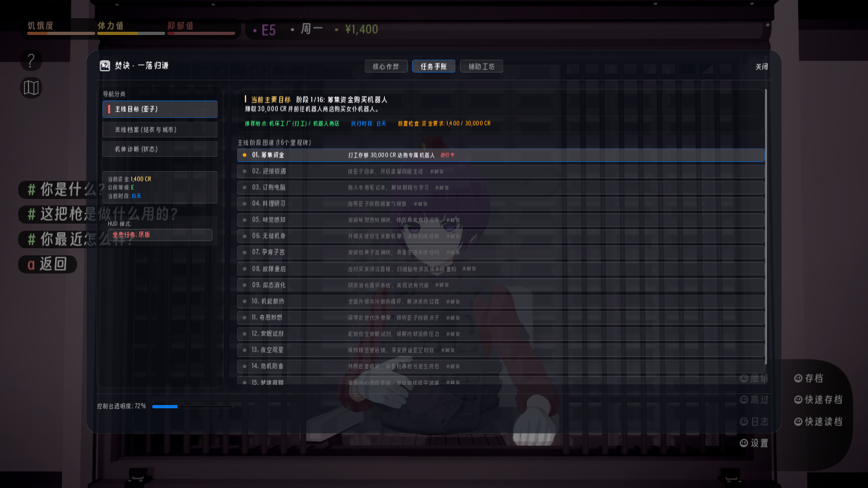Viewport: 868px width, 488px height.
Task: Toggle HUD mode 全息任务: 原版
Action: click(x=160, y=235)
